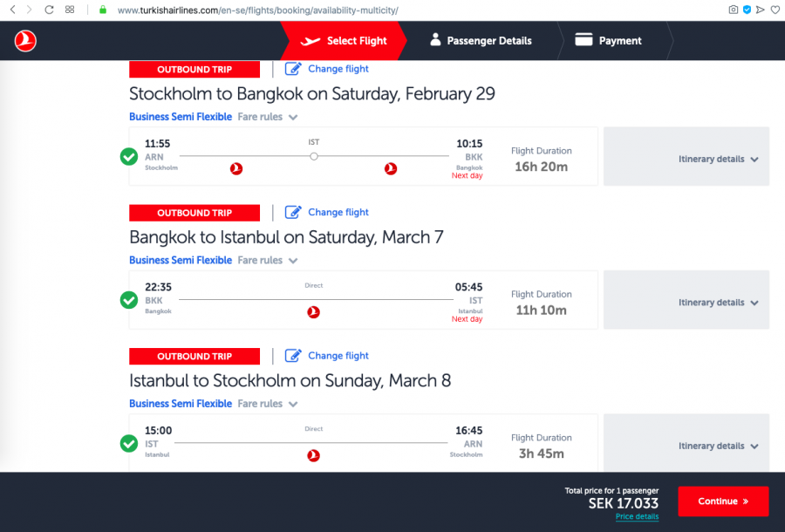Toggle the green check for Stockholm–Bangkok flight
This screenshot has width=785, height=532.
(x=128, y=157)
